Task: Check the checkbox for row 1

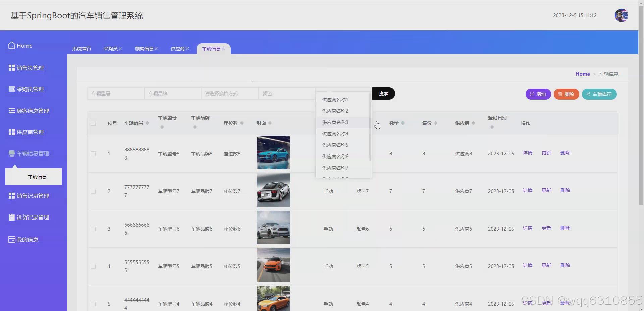Action: 93,154
